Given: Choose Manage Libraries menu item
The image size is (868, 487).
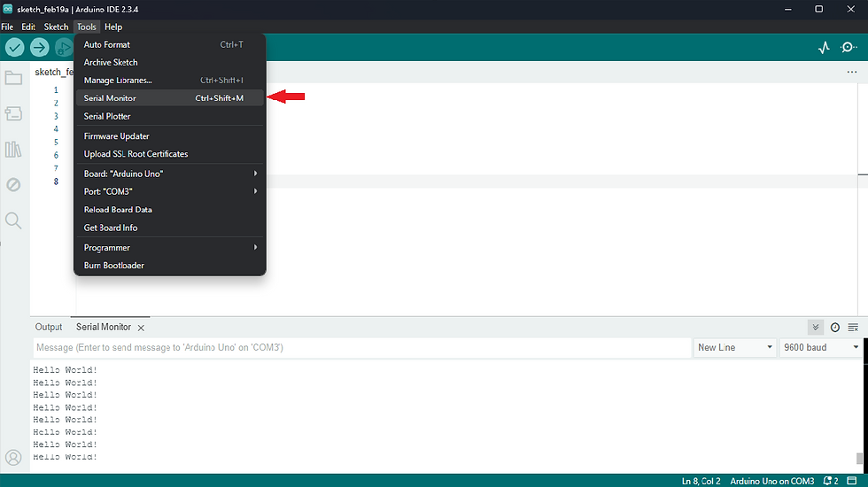Looking at the screenshot, I should tap(169, 81).
